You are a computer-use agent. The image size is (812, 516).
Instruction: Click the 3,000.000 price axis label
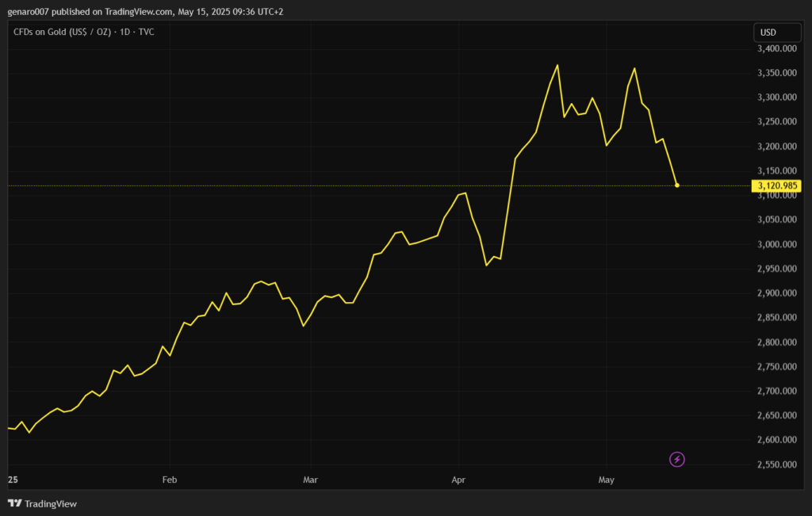pos(777,244)
